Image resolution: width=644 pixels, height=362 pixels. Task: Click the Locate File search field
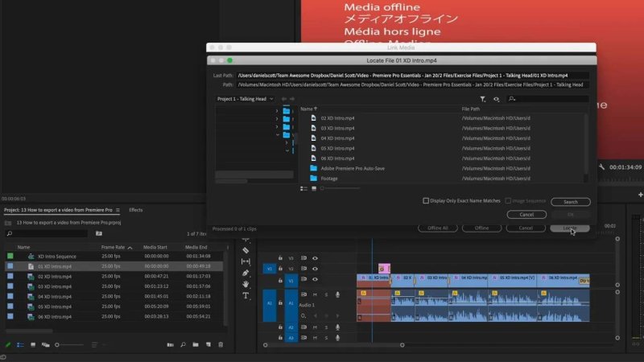(x=547, y=99)
